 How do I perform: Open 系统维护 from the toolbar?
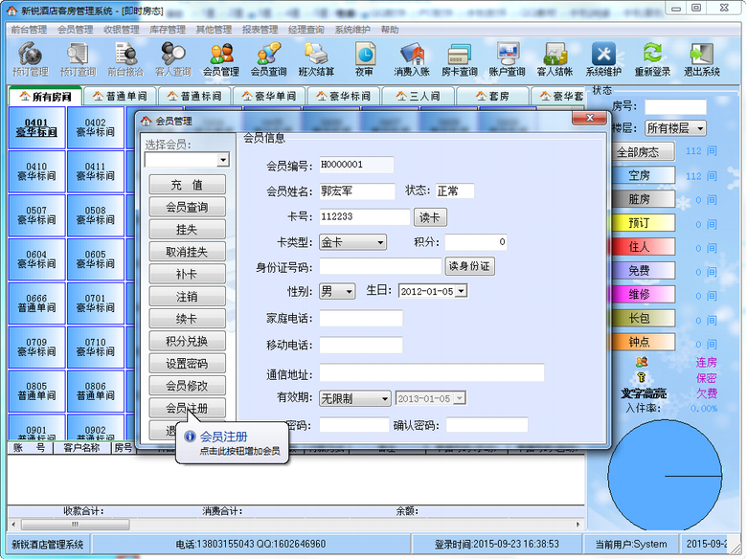coord(603,59)
